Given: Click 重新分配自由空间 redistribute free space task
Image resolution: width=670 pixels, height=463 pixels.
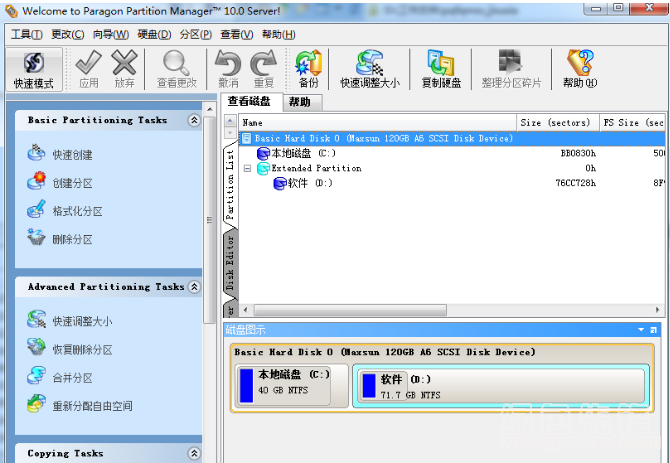Looking at the screenshot, I should click(79, 405).
